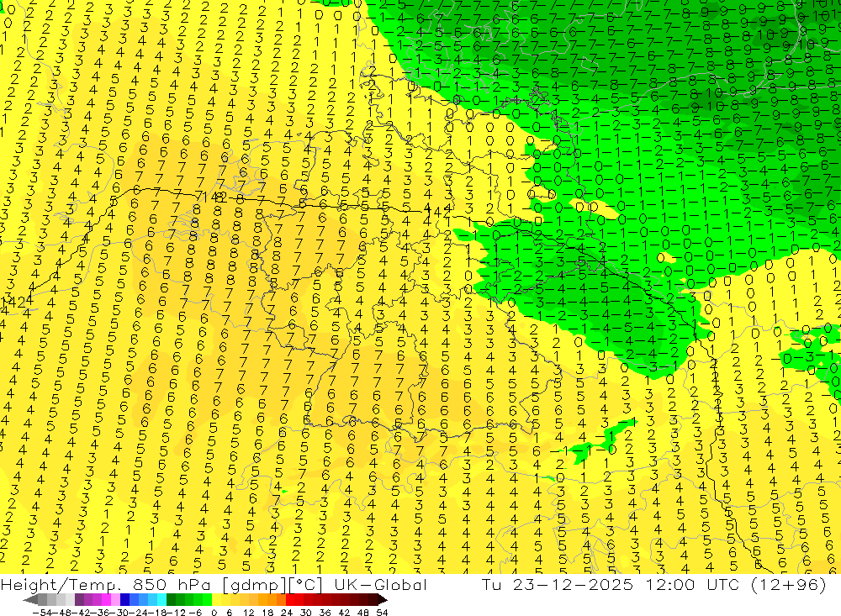The image size is (841, 616).
Task: Click the '-54' legend scale value
Action: [42, 613]
